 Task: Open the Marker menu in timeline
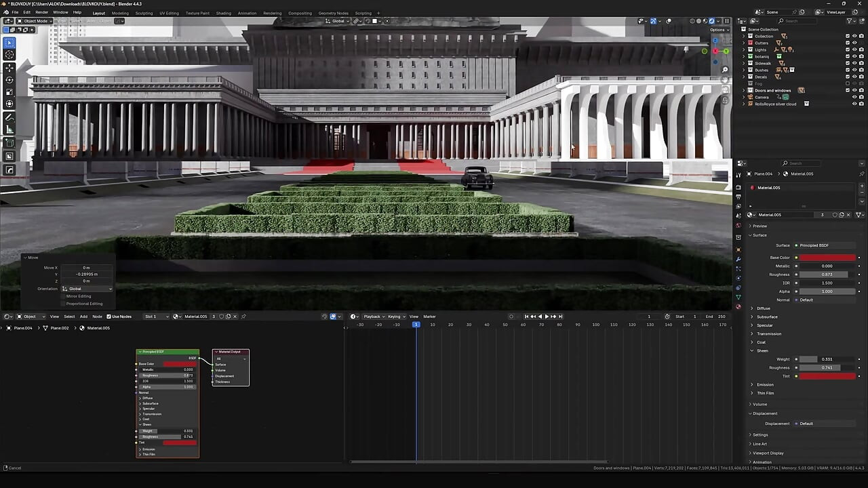(429, 317)
